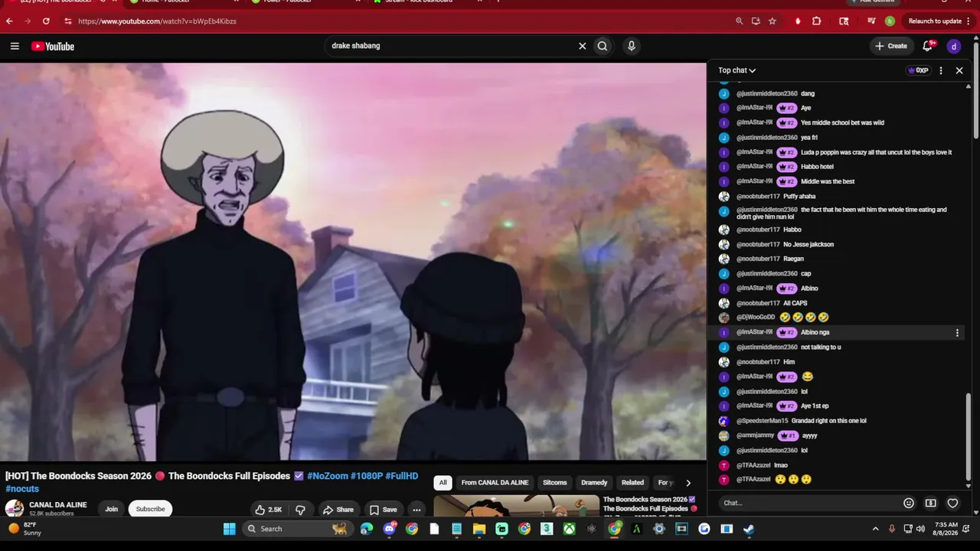This screenshot has width=980, height=551.
Task: Dislike this Boondocks video
Action: point(300,510)
